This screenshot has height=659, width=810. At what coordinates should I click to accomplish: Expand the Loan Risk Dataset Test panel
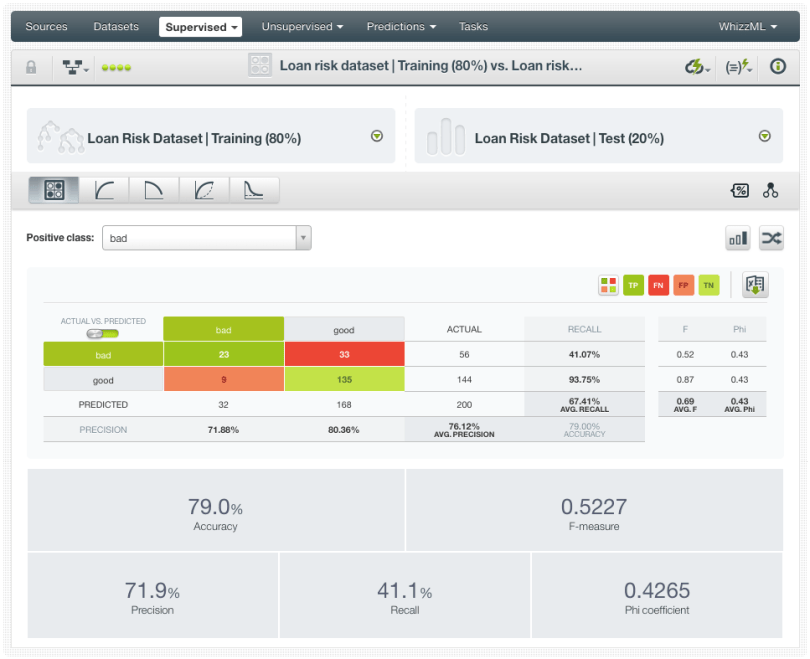(764, 137)
